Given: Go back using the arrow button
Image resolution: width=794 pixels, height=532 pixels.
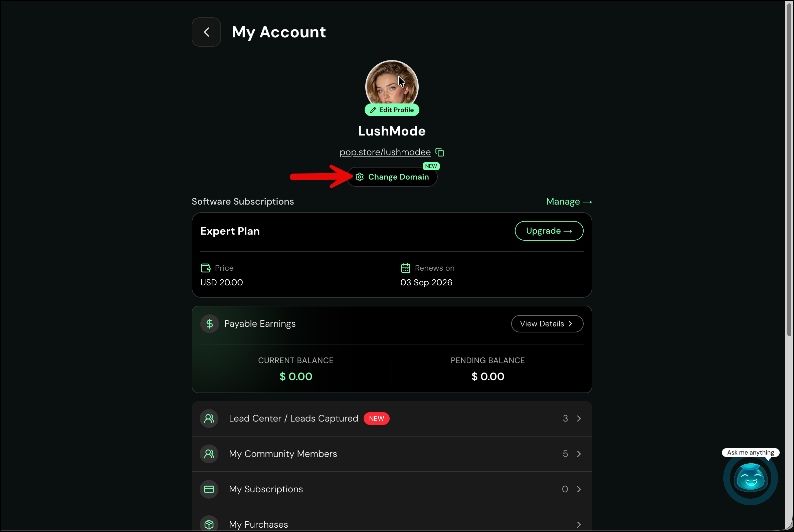Looking at the screenshot, I should tap(206, 32).
